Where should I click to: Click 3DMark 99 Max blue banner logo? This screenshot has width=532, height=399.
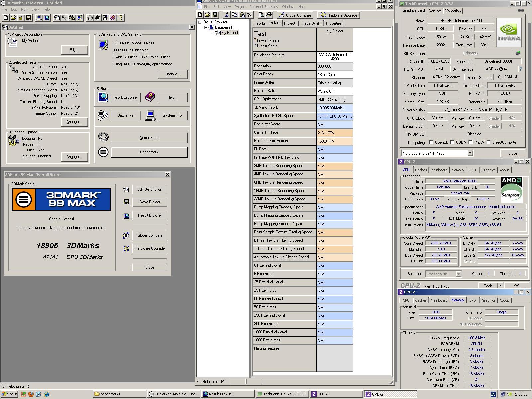click(61, 199)
